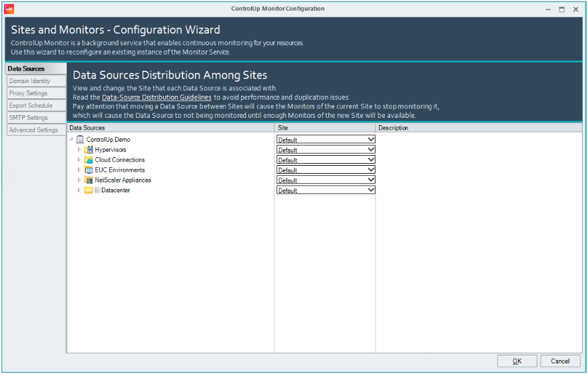Expand the Cloud Connections tree node
The image size is (588, 374).
(79, 160)
